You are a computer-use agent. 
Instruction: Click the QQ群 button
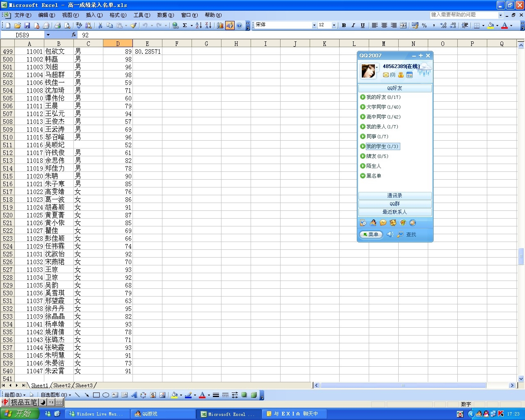pos(395,204)
